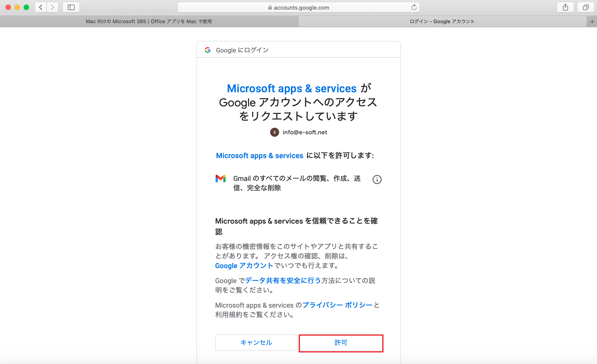Open Microsoft apps & services link above permissions
597x364 pixels.
coord(259,156)
